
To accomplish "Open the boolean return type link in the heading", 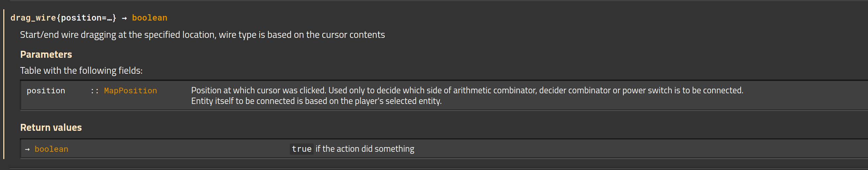I will click(150, 18).
